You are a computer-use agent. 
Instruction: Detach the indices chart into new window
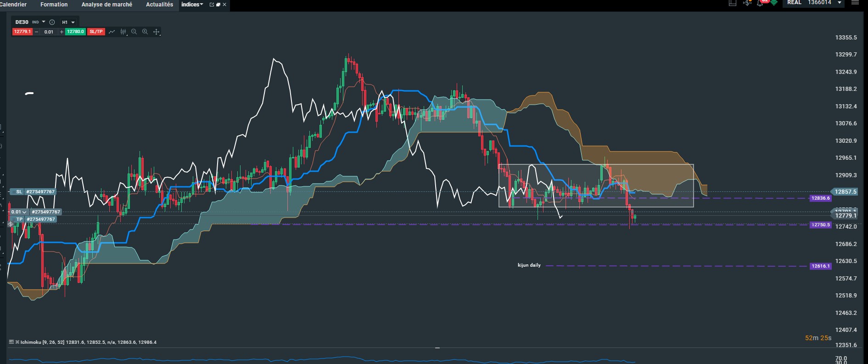click(212, 5)
